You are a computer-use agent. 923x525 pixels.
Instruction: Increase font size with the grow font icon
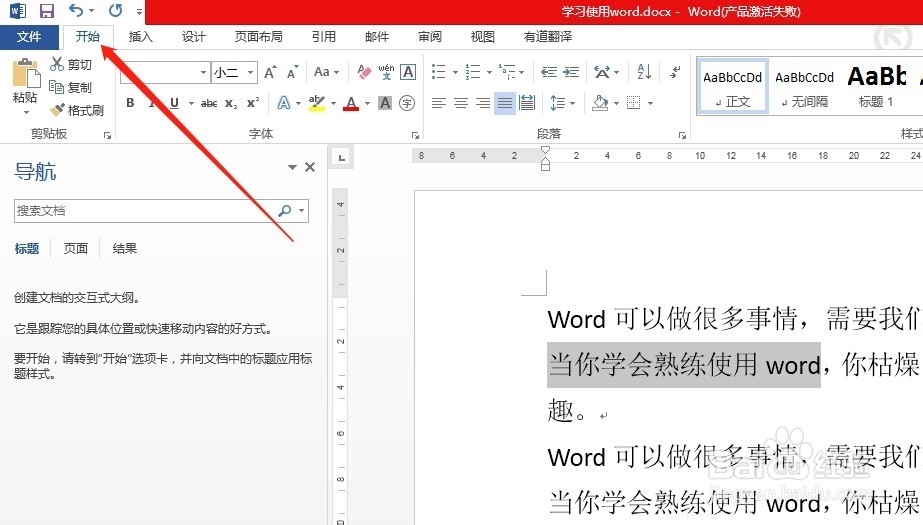[x=270, y=72]
